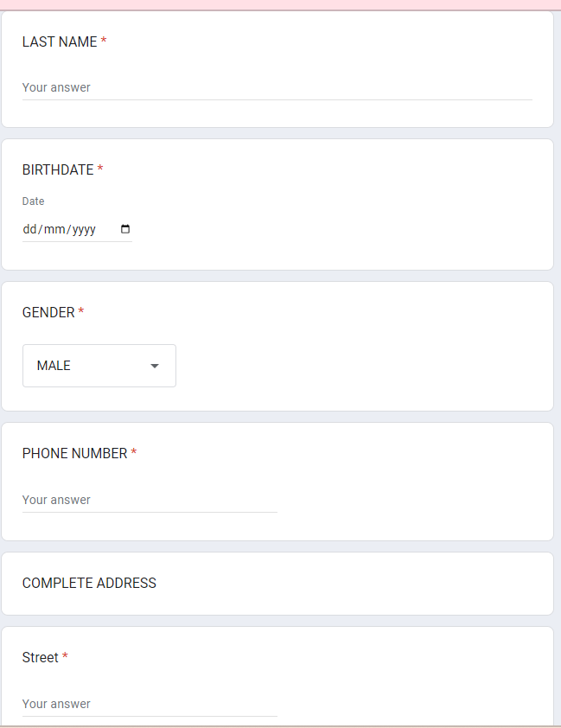Viewport: 561px width, 728px height.
Task: Click the PHONE NUMBER question label
Action: point(74,453)
